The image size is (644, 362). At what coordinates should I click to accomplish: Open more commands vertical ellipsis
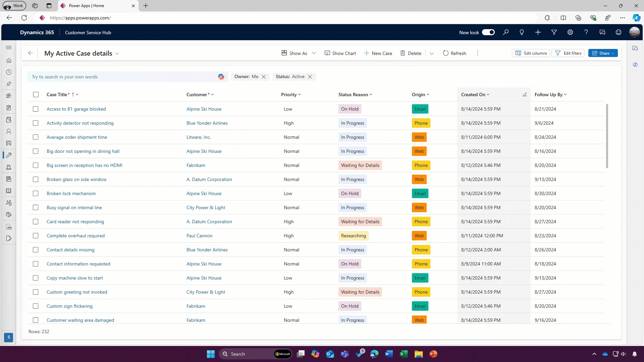click(x=478, y=53)
